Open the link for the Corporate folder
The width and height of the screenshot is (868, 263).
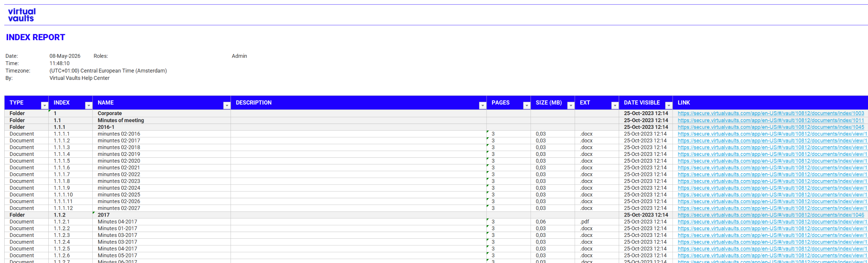click(x=771, y=113)
